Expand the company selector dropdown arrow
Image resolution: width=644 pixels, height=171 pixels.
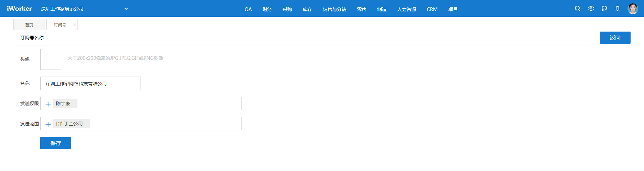(126, 9)
